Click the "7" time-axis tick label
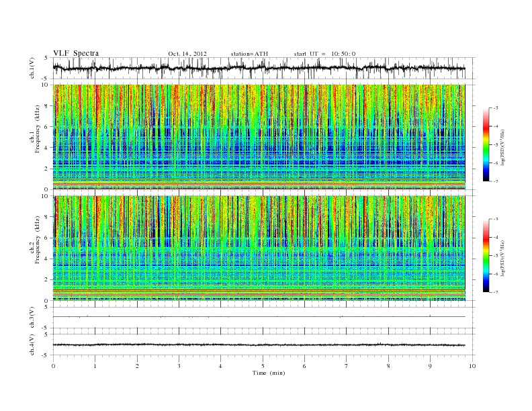This screenshot has width=532, height=411. 347,366
